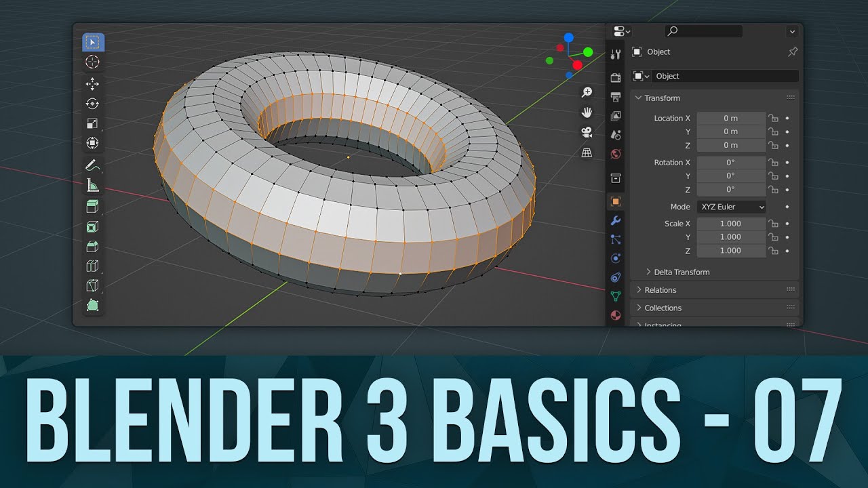Image resolution: width=868 pixels, height=488 pixels.
Task: Click the Scale X value field
Action: [x=731, y=223]
